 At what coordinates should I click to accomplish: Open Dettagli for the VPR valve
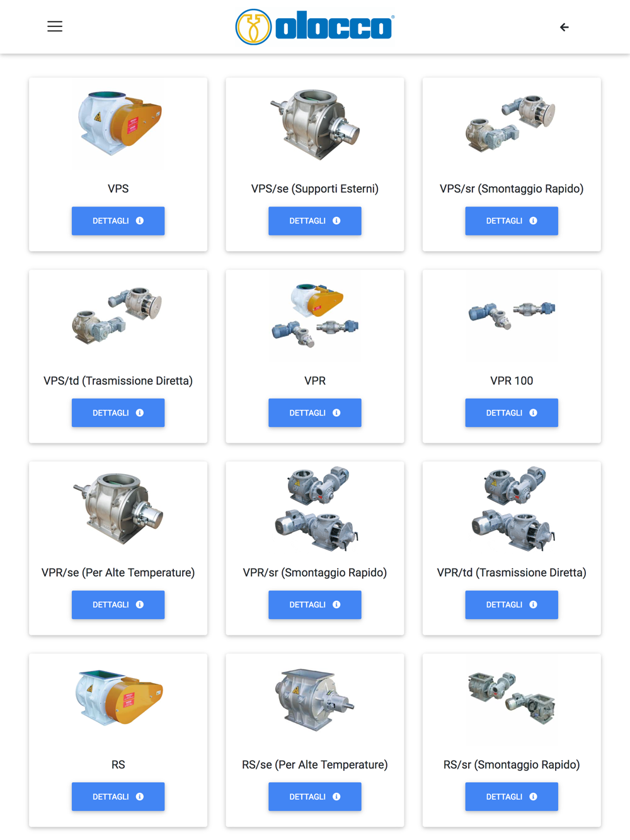pyautogui.click(x=315, y=413)
